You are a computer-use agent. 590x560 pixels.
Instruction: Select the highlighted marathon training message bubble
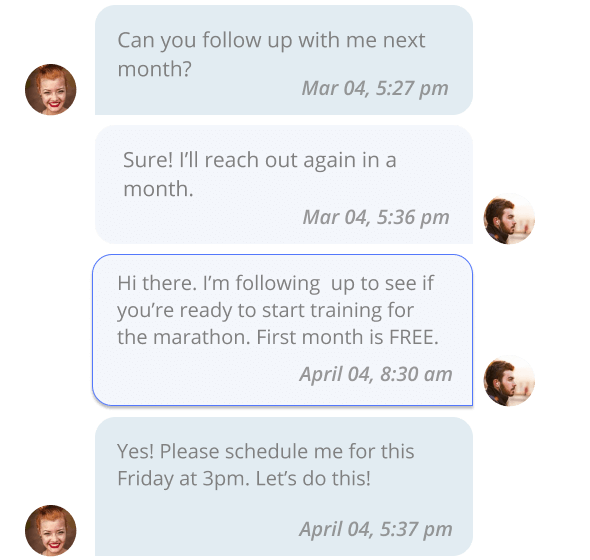(x=283, y=330)
